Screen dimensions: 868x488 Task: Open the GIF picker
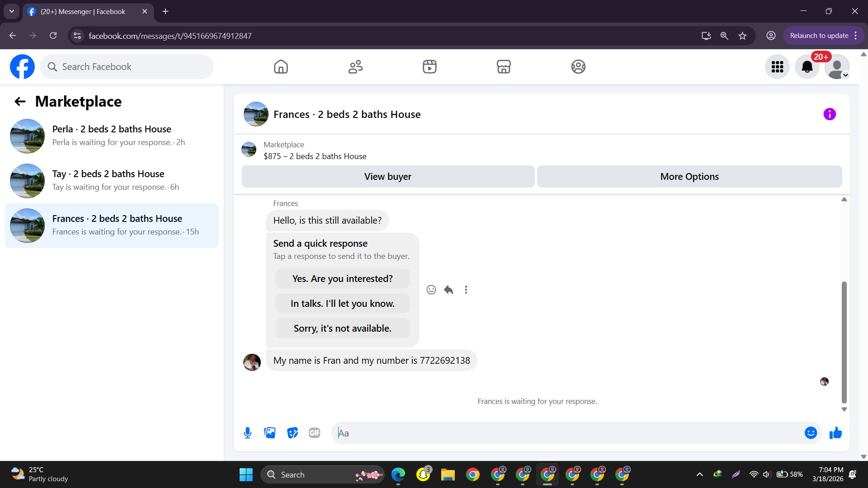click(x=315, y=433)
